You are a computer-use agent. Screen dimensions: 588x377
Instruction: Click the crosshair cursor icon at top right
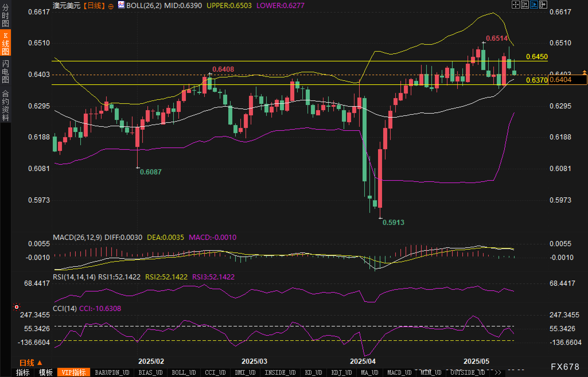(515, 5)
